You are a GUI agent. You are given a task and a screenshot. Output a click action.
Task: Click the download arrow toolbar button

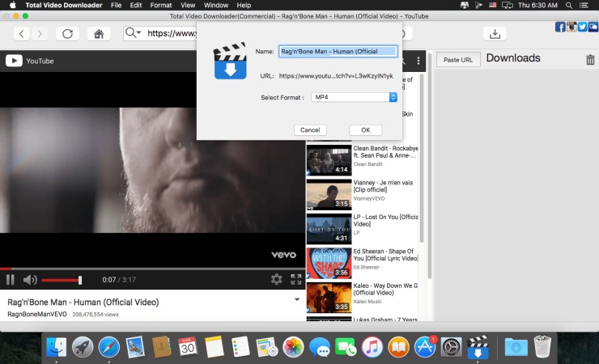click(495, 34)
